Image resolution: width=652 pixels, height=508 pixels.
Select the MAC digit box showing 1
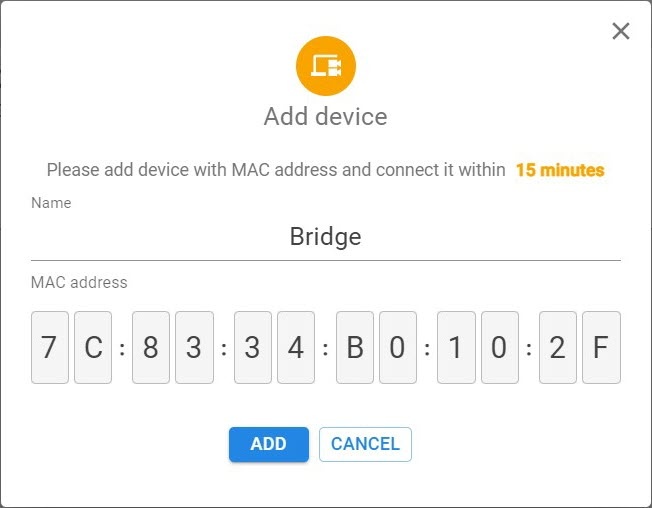point(456,347)
